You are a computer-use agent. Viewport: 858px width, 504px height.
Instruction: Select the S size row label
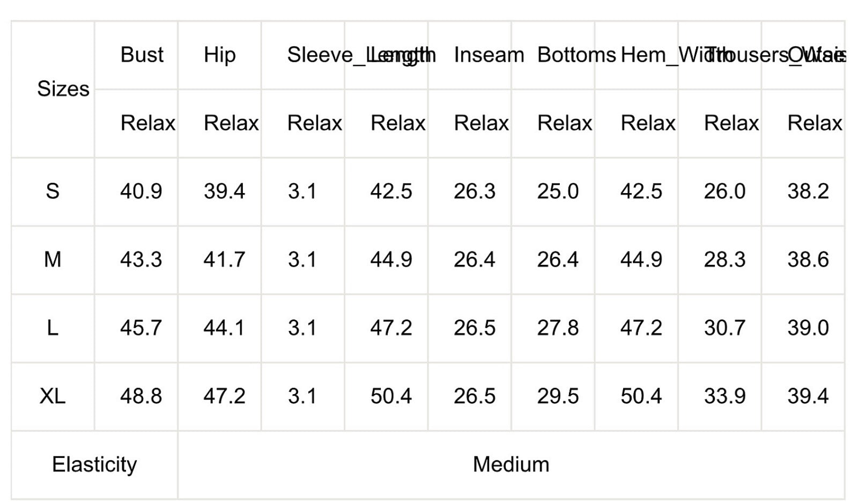pyautogui.click(x=53, y=191)
